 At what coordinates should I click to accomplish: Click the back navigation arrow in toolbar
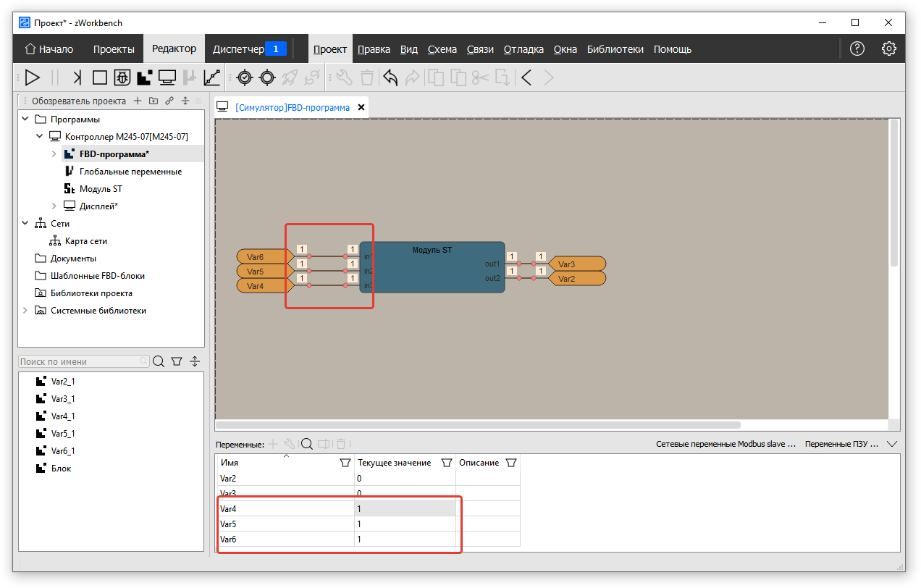click(526, 77)
